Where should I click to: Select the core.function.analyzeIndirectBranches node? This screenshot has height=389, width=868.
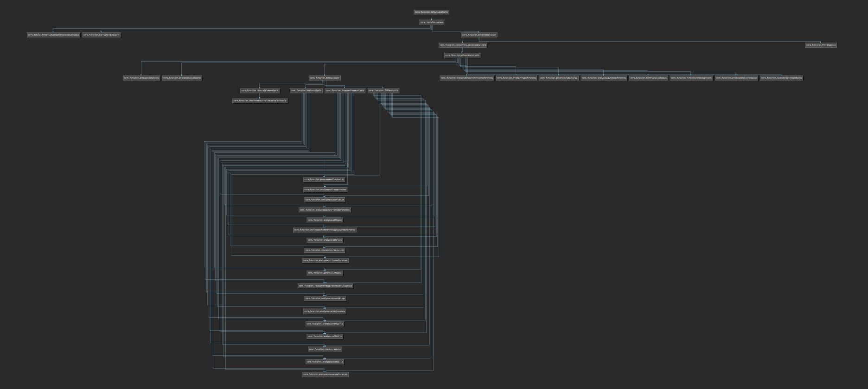325,189
